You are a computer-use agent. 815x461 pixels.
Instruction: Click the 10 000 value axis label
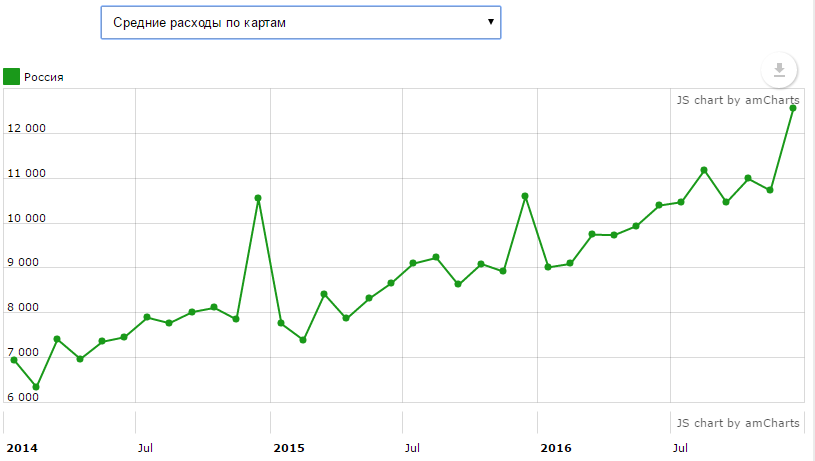tap(26, 219)
